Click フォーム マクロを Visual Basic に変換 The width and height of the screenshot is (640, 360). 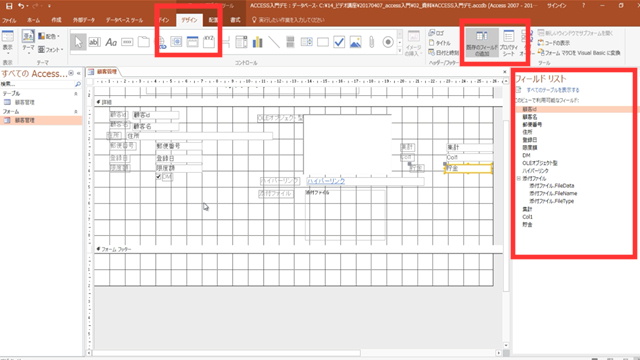(x=579, y=53)
